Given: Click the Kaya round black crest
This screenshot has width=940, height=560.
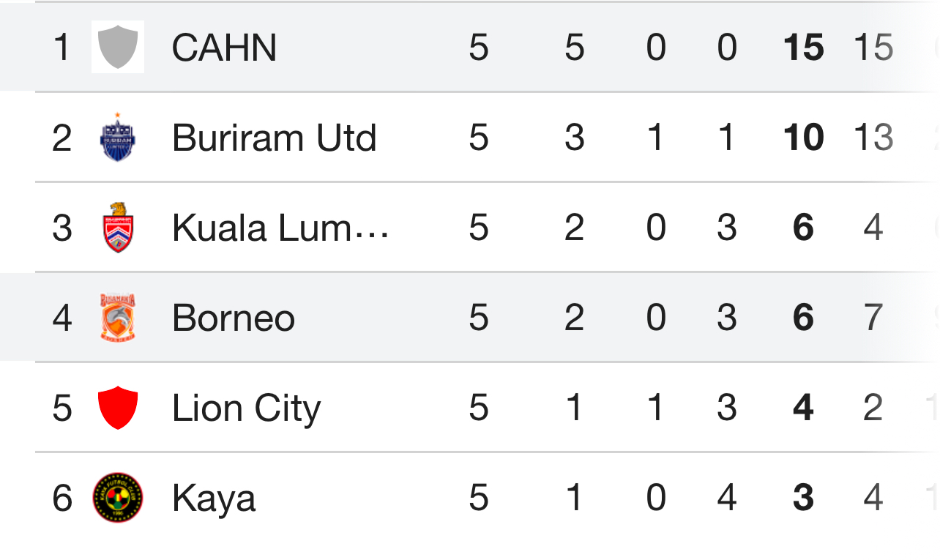Looking at the screenshot, I should 118,498.
